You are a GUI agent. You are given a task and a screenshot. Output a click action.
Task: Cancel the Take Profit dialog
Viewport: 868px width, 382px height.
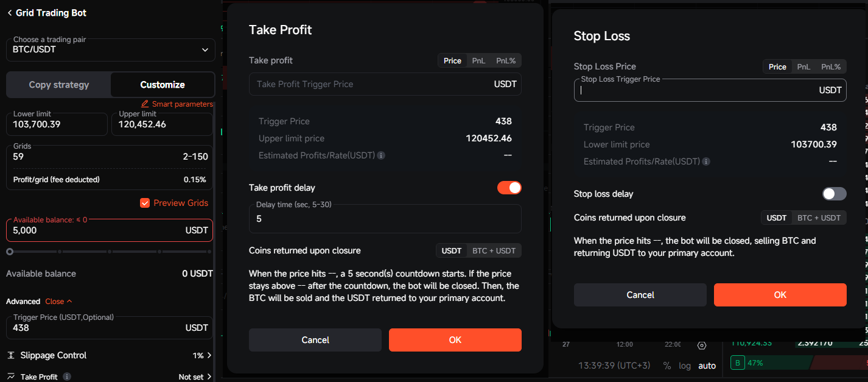(315, 340)
